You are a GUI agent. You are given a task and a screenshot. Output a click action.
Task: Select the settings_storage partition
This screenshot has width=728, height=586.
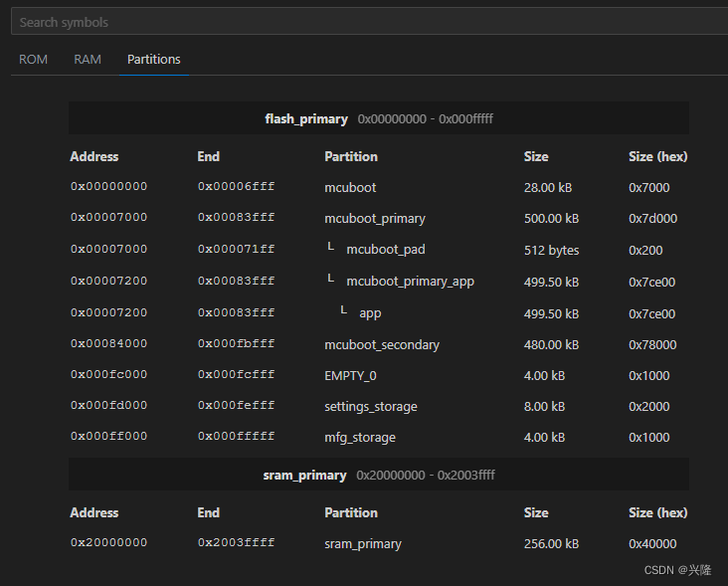tap(371, 406)
